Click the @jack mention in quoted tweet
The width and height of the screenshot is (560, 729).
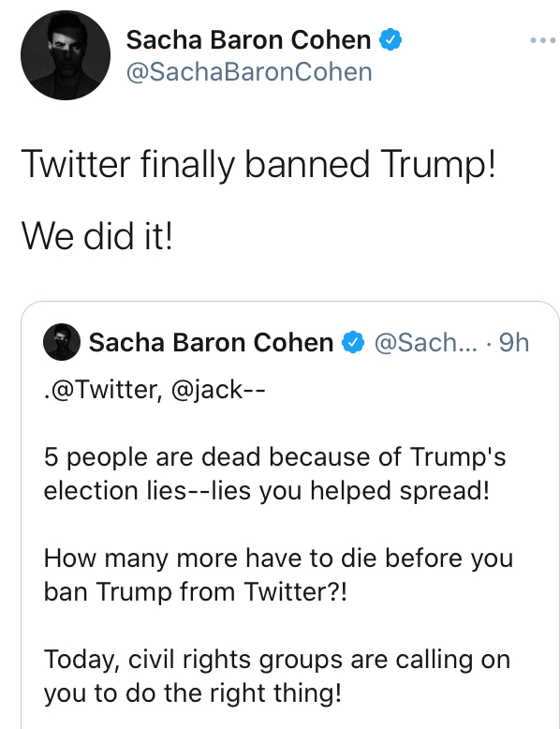pos(207,389)
